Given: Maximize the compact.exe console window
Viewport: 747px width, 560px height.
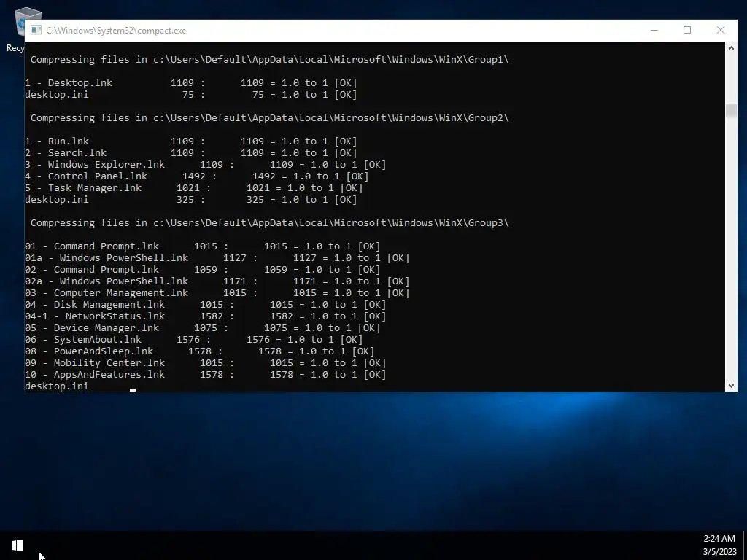Looking at the screenshot, I should pos(687,30).
